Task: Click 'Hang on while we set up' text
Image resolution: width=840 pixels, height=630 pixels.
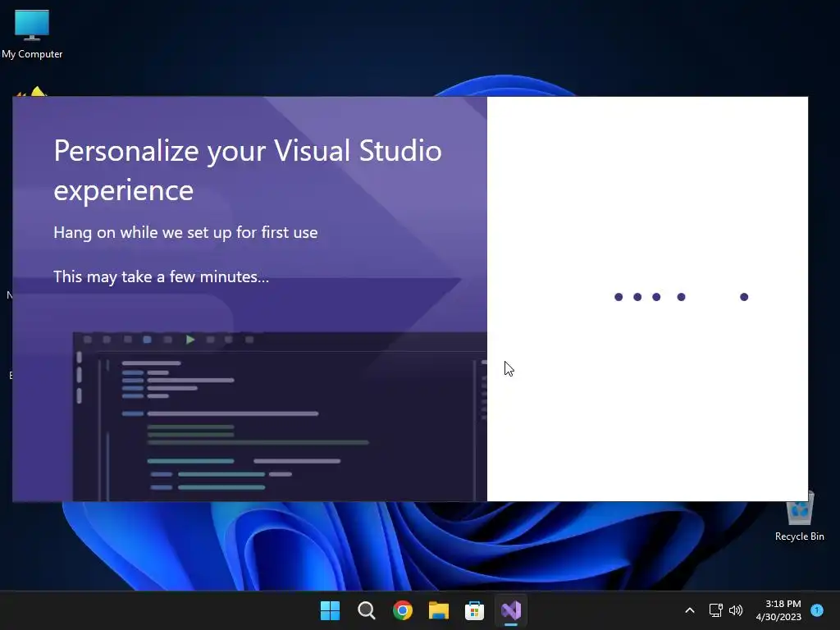Action: click(x=186, y=232)
